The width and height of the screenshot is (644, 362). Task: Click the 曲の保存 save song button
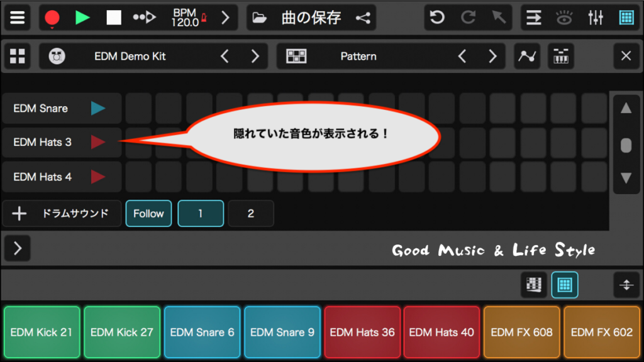[311, 18]
